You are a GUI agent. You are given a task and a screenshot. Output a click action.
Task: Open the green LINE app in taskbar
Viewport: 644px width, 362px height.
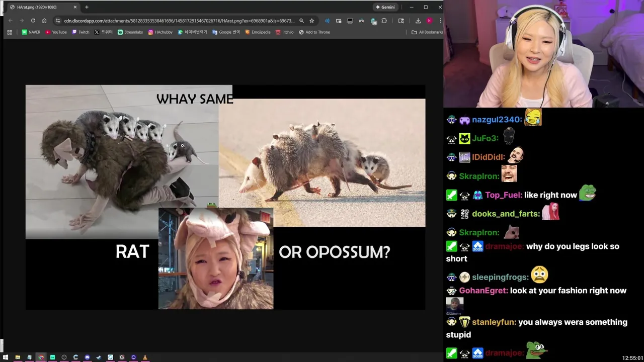coord(52,357)
